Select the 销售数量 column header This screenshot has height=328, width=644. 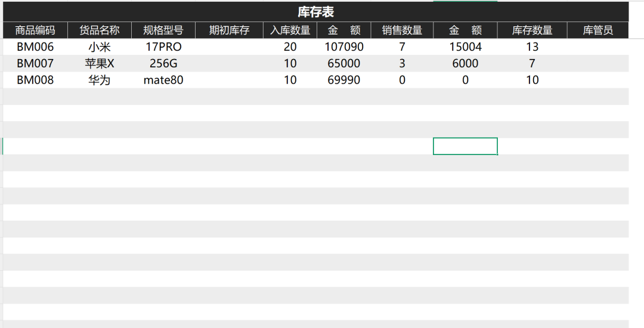coord(402,30)
